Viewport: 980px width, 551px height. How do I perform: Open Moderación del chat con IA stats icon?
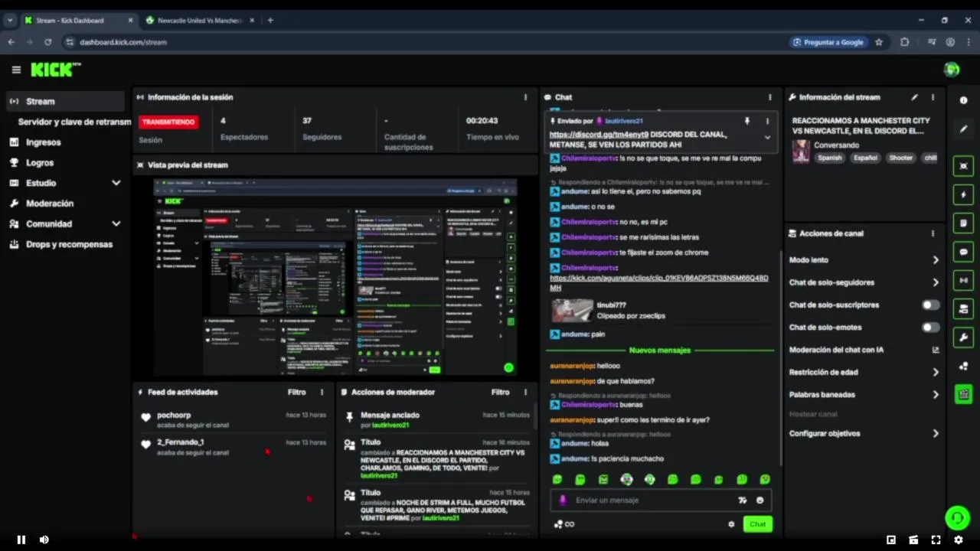pyautogui.click(x=936, y=350)
